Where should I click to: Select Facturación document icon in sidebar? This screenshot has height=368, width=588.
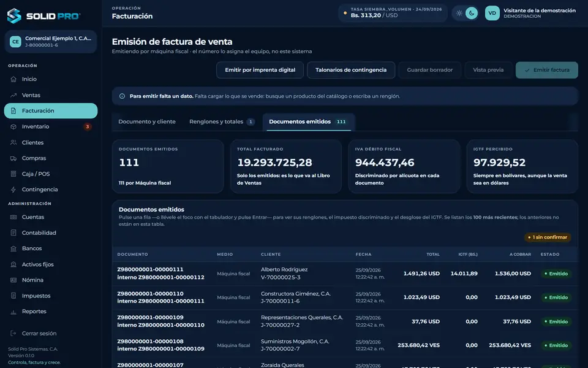pos(13,111)
